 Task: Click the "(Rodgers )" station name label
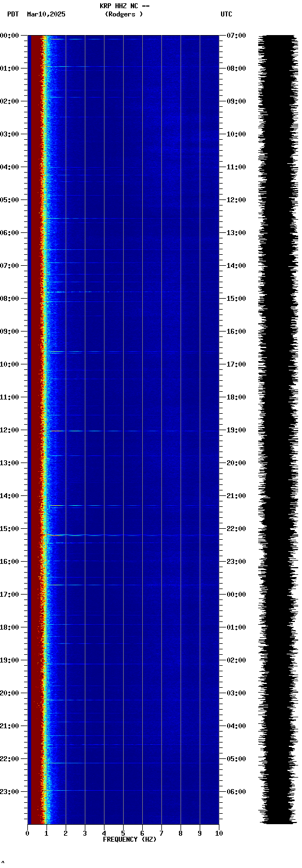[124, 14]
